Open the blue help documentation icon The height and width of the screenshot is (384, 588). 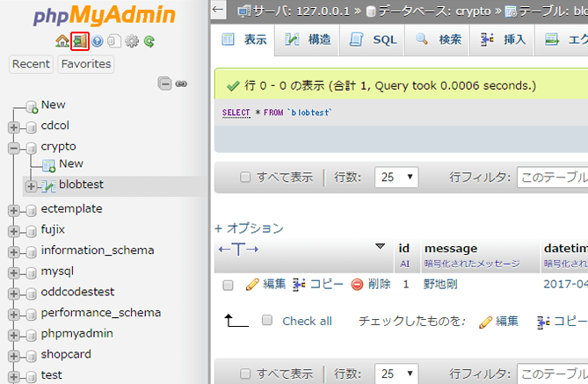pos(98,41)
